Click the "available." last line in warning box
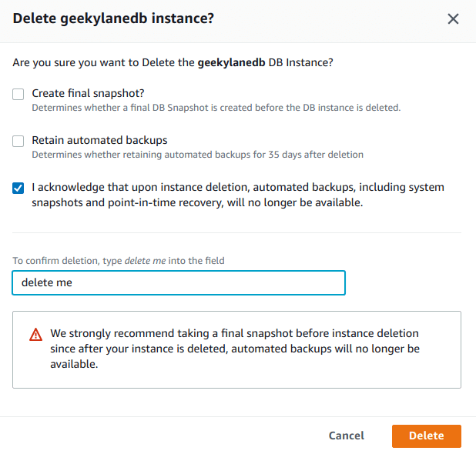476x454 pixels. (74, 364)
